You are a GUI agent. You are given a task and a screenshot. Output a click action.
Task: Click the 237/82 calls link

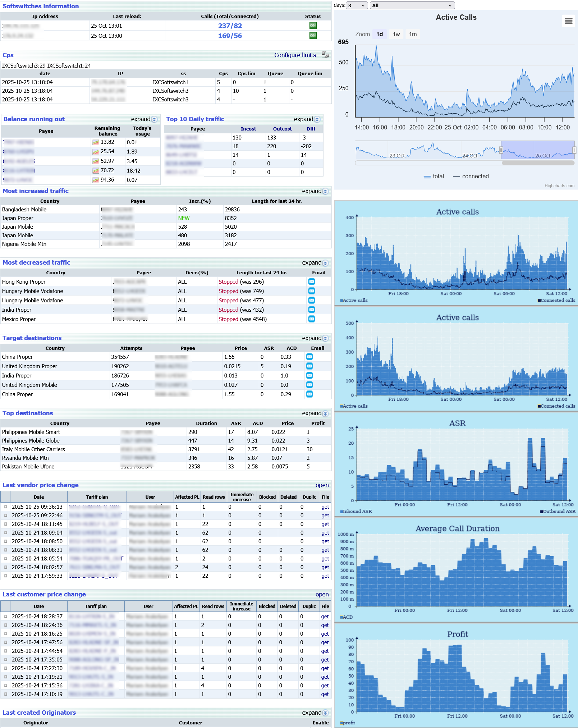[230, 26]
